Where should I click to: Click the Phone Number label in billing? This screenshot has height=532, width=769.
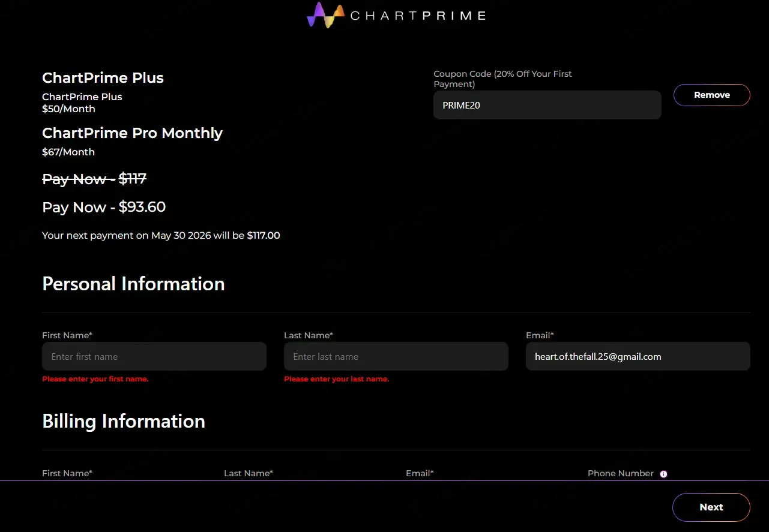[621, 473]
